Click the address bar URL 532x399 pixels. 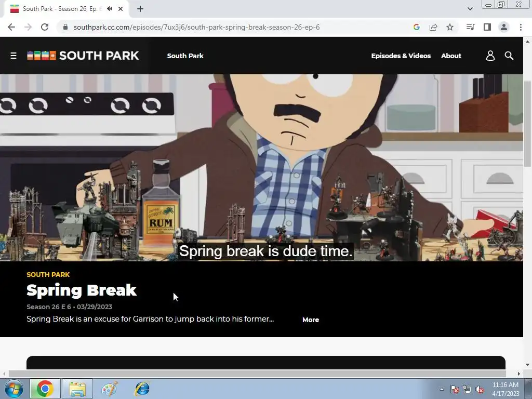click(x=197, y=27)
